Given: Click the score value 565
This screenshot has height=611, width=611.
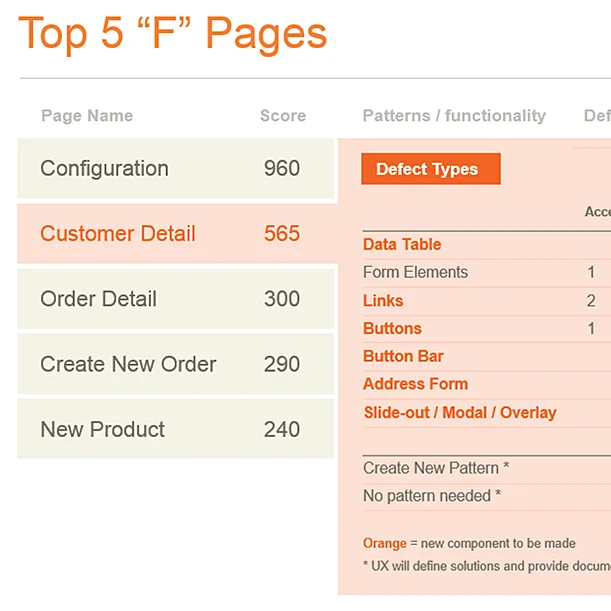Looking at the screenshot, I should 282,234.
